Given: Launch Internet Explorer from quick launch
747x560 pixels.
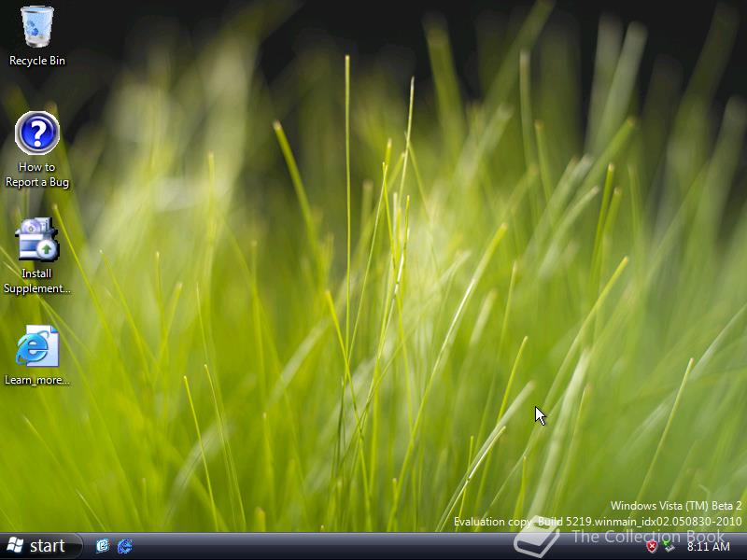Looking at the screenshot, I should point(125,546).
